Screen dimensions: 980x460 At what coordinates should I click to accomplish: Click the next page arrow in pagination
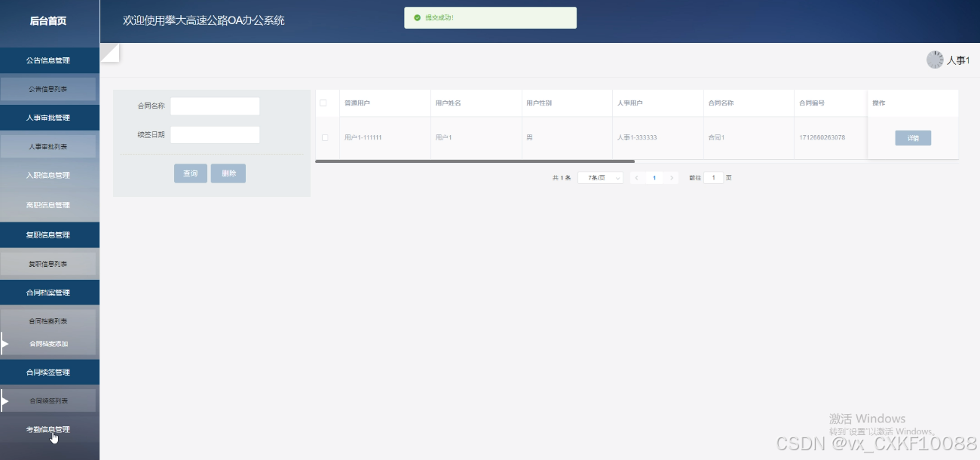pyautogui.click(x=672, y=178)
